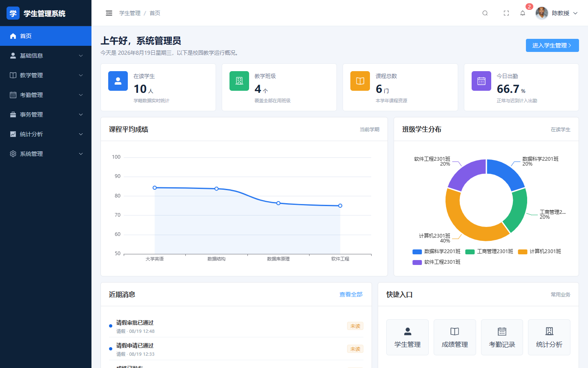Toggle 数据科学2201班 legend item in pie chart
588x368 pixels.
437,251
